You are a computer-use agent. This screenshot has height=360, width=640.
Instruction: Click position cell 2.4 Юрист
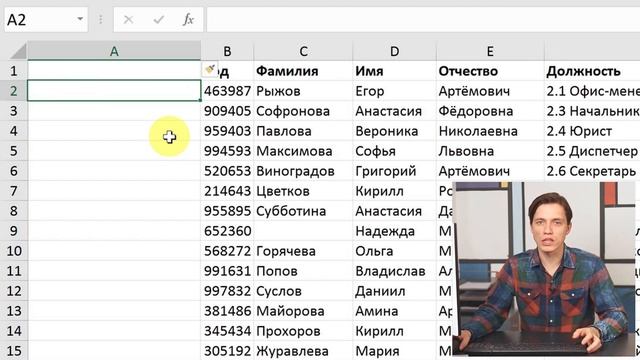(x=592, y=131)
